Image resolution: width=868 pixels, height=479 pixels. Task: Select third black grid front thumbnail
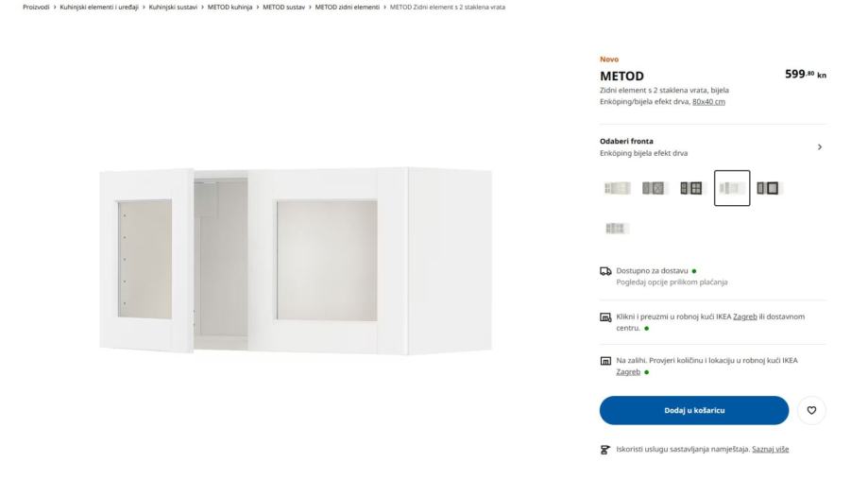690,188
